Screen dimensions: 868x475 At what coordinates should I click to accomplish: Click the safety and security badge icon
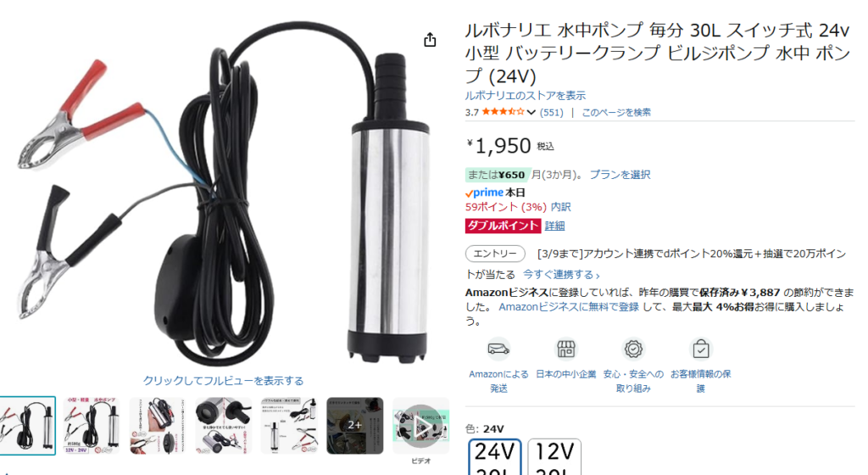pyautogui.click(x=633, y=349)
